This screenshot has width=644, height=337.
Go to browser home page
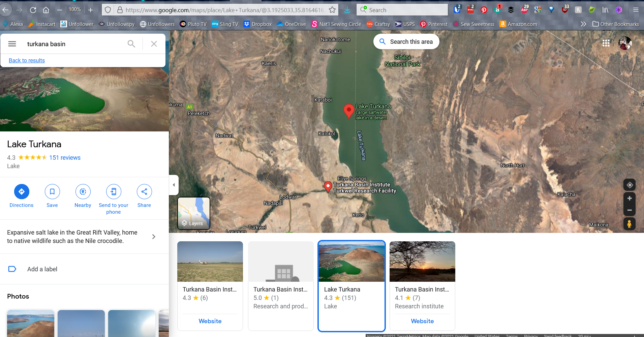pyautogui.click(x=46, y=10)
